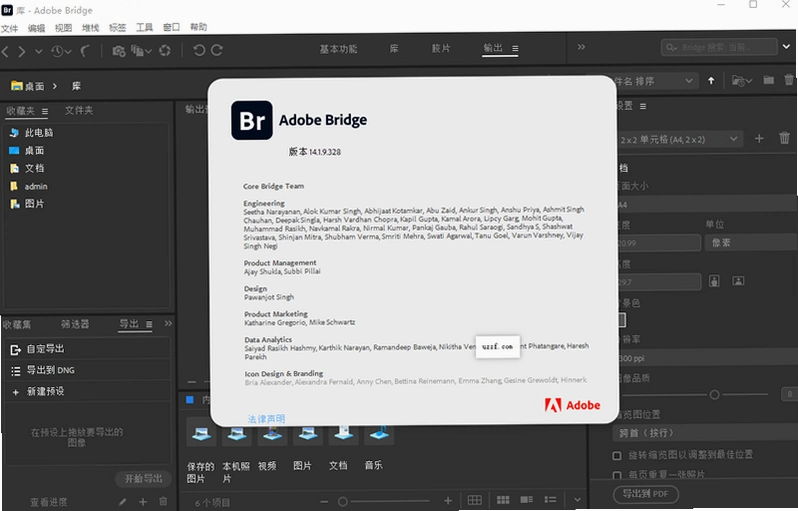The height and width of the screenshot is (511, 798).
Task: Click the new folder icon
Action: [768, 80]
